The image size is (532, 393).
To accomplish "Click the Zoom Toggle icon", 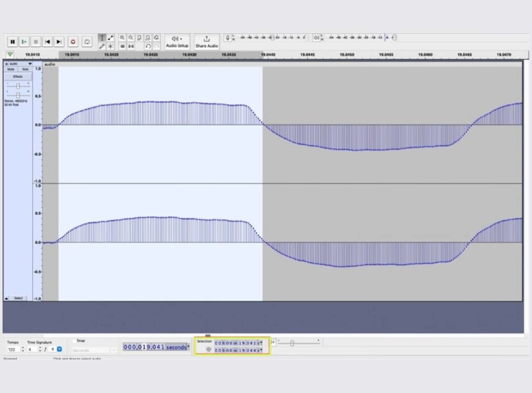I will 156,37.
